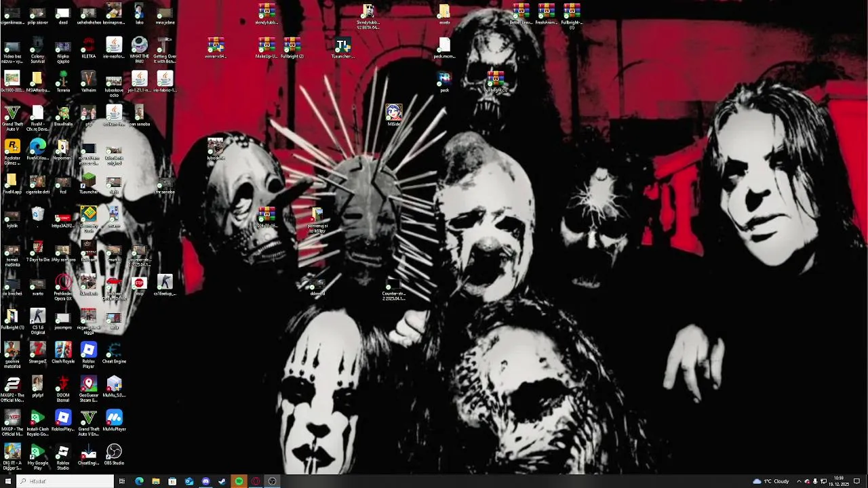Open Discord from the taskbar
The height and width of the screenshot is (488, 868).
(205, 481)
